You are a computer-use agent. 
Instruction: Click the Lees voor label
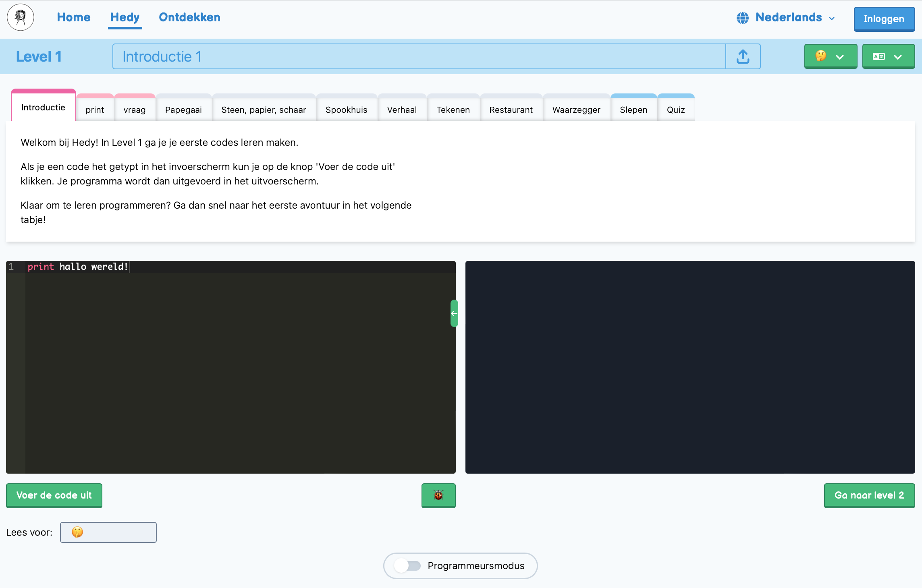[x=29, y=532]
